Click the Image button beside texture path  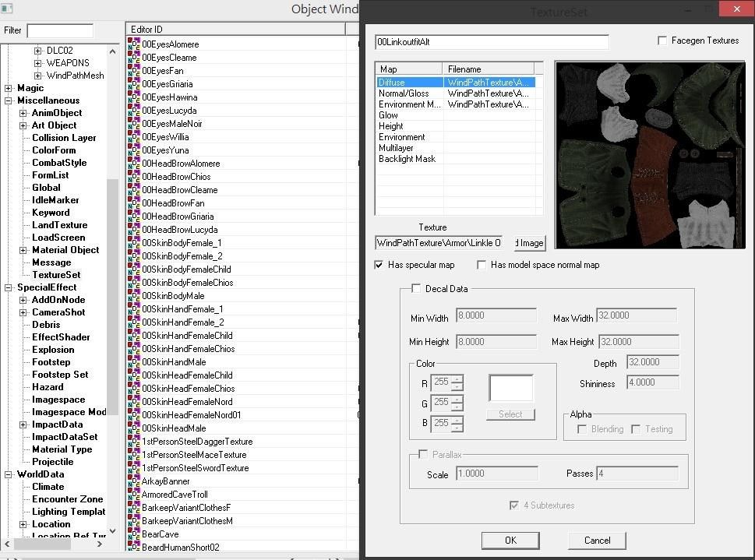click(530, 243)
